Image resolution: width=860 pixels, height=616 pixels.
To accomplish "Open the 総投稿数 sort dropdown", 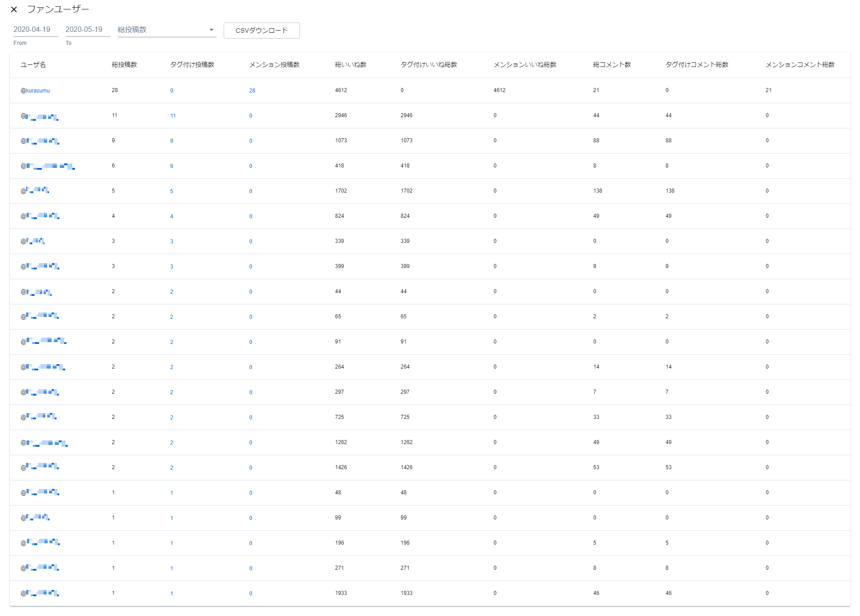I will [x=166, y=30].
